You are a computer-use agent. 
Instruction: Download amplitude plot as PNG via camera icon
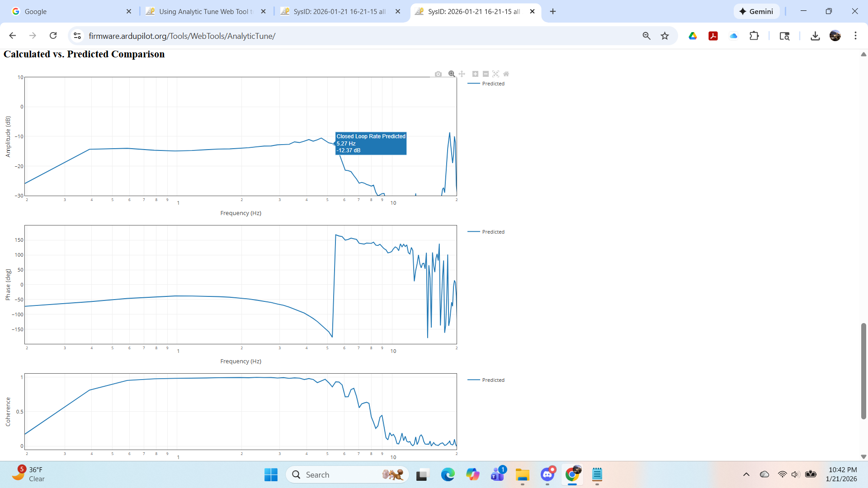click(x=438, y=74)
